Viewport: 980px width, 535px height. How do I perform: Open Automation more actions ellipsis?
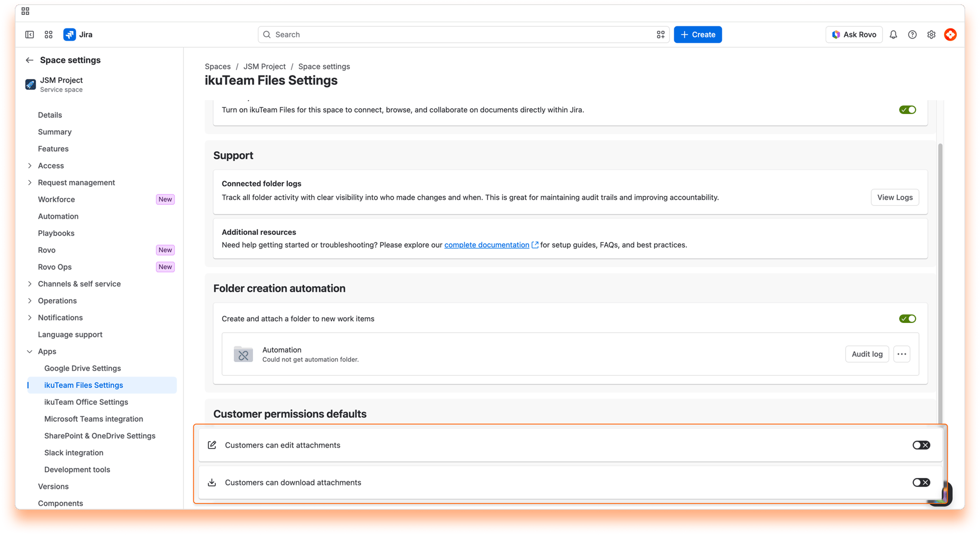click(x=902, y=354)
